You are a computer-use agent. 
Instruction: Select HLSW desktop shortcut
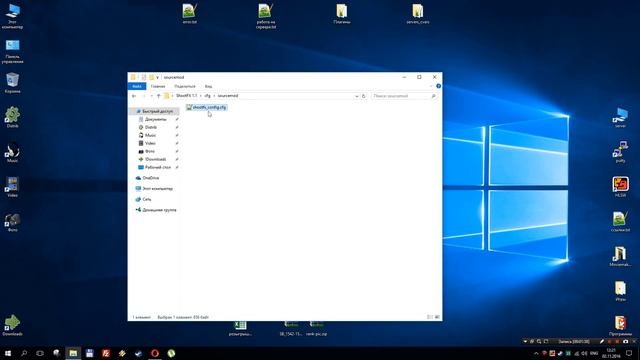click(620, 187)
